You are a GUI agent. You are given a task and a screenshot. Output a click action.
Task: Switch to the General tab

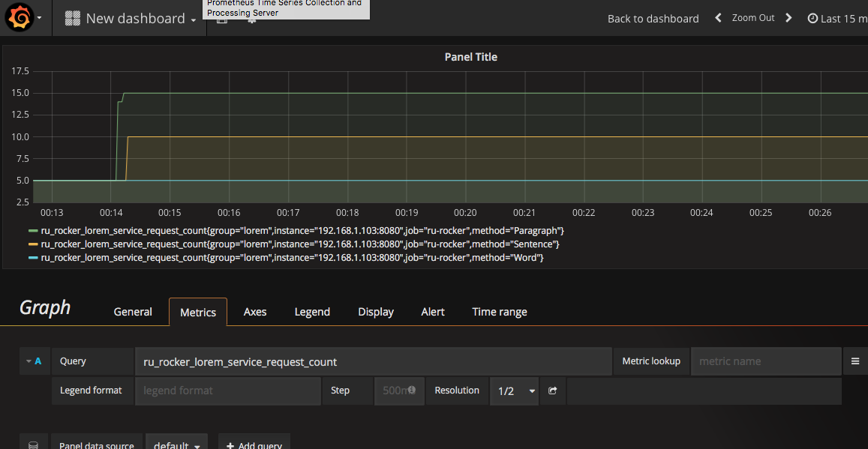pos(133,312)
